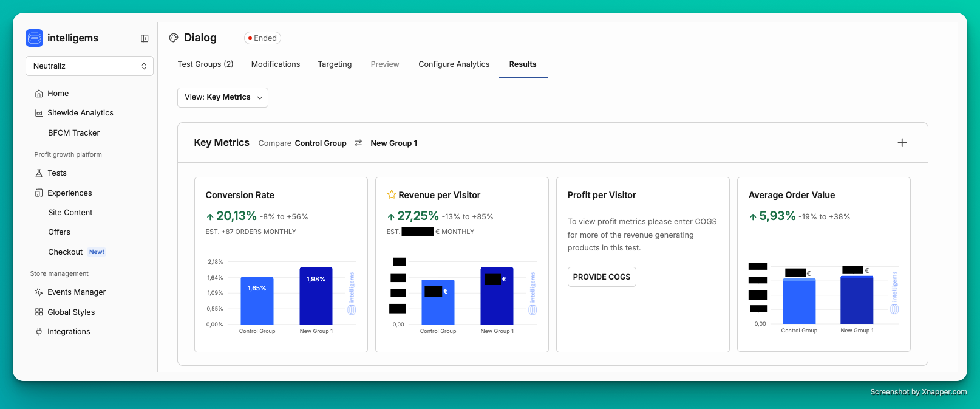Open the View: Key Metrics dropdown
Image resolution: width=980 pixels, height=409 pixels.
[x=223, y=97]
